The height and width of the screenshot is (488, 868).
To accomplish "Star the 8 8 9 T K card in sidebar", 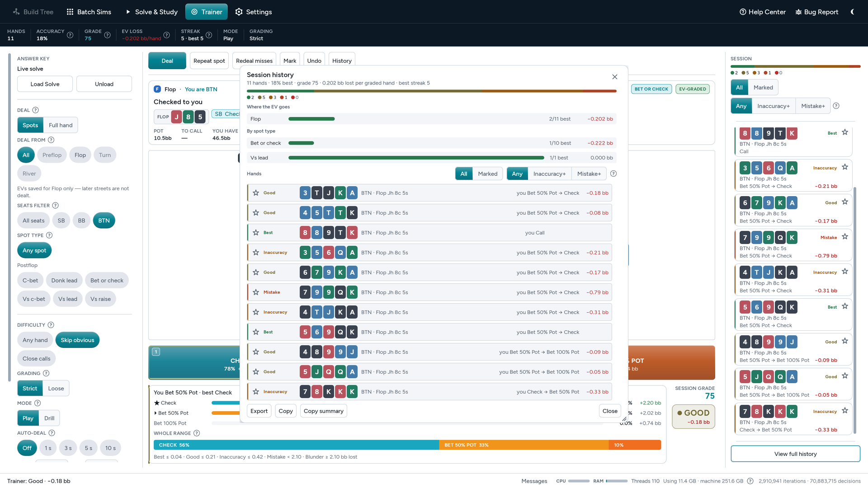I will point(845,132).
